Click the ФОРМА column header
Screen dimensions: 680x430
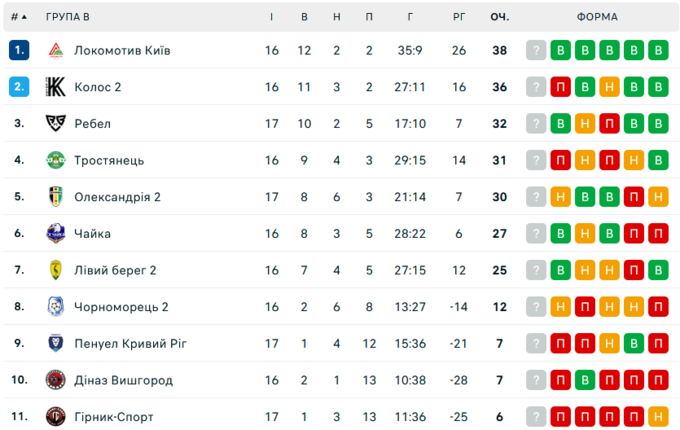pos(597,17)
